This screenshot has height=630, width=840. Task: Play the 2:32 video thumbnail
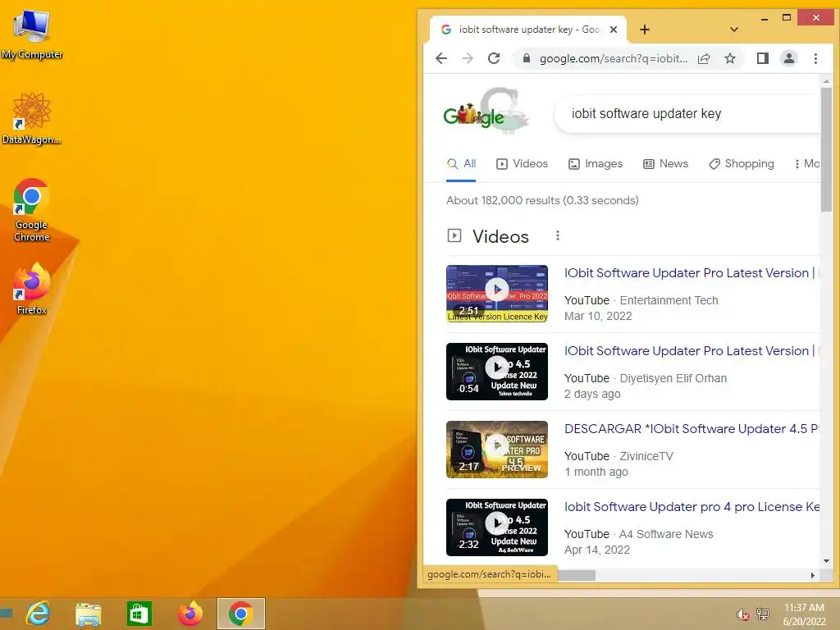(497, 527)
